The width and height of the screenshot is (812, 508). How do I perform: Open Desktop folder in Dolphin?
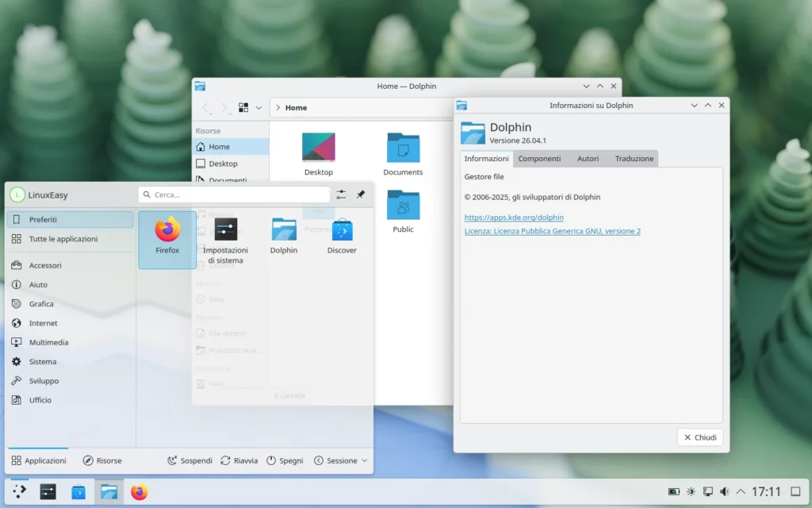point(319,155)
